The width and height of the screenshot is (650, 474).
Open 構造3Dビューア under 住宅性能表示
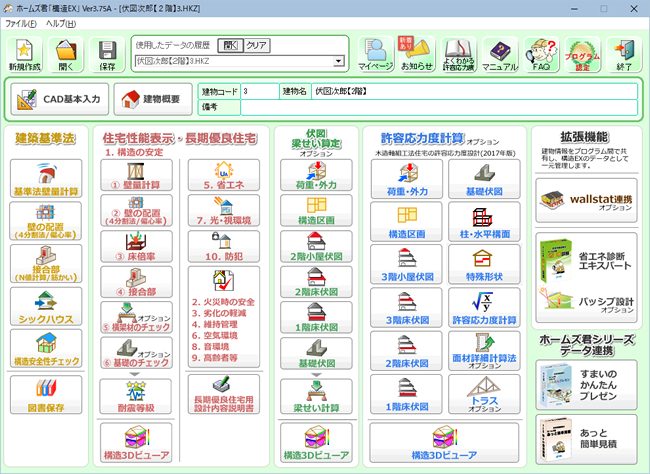[x=136, y=442]
